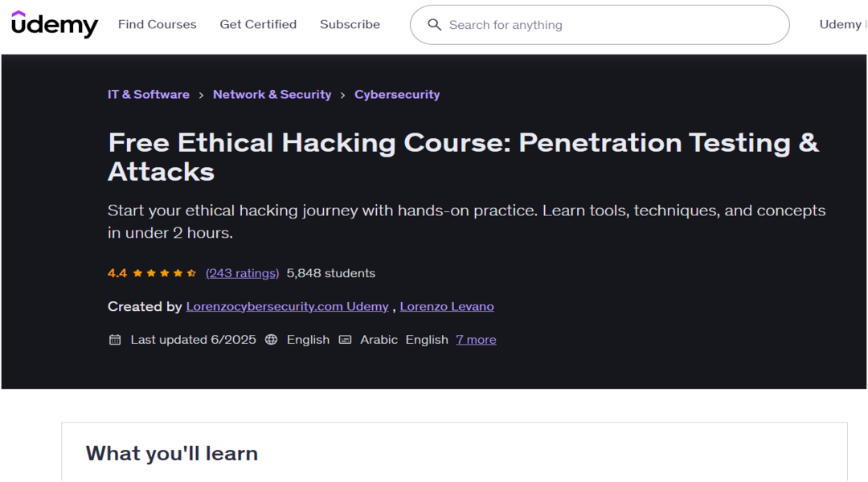Viewport: 868px width, 482px height.
Task: Open the Find Courses menu
Action: 158,25
